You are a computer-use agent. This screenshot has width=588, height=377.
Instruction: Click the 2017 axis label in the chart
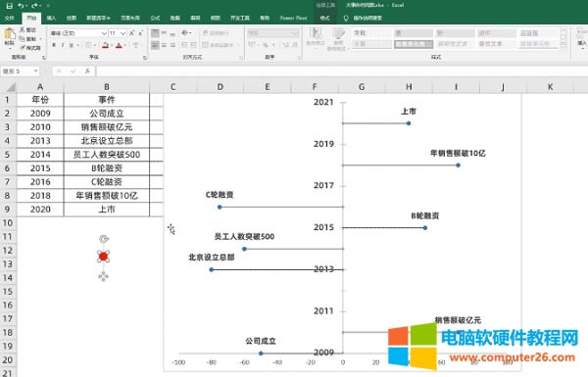click(x=323, y=185)
